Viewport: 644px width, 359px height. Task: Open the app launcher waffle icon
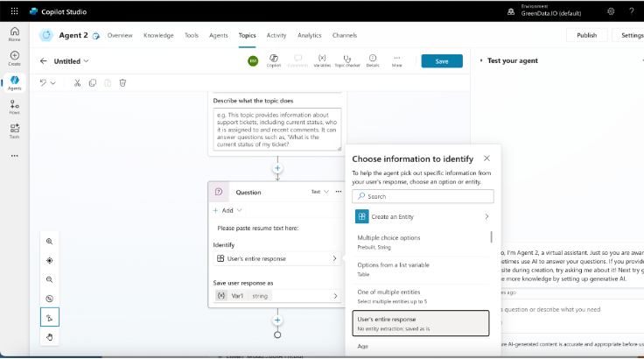pyautogui.click(x=14, y=11)
